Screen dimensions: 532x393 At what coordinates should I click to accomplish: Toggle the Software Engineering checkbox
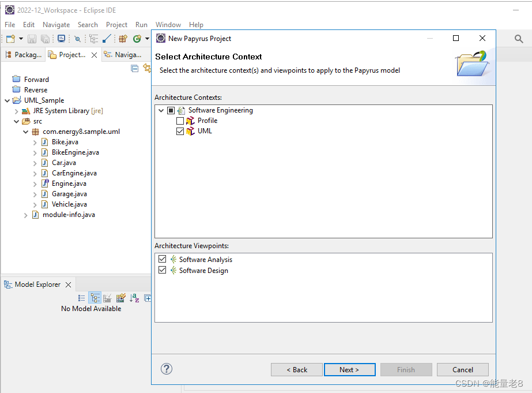(171, 110)
